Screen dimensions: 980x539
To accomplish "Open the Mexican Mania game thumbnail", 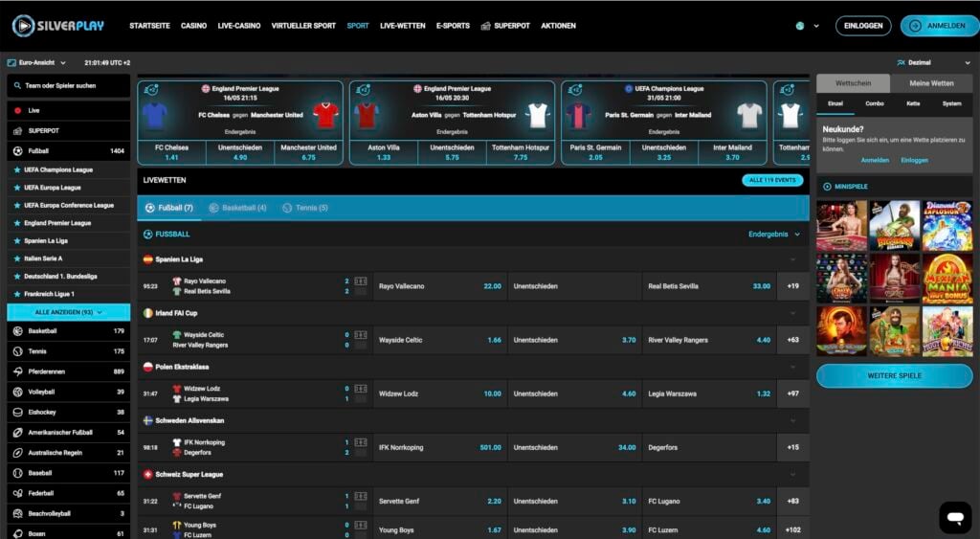I will point(947,279).
